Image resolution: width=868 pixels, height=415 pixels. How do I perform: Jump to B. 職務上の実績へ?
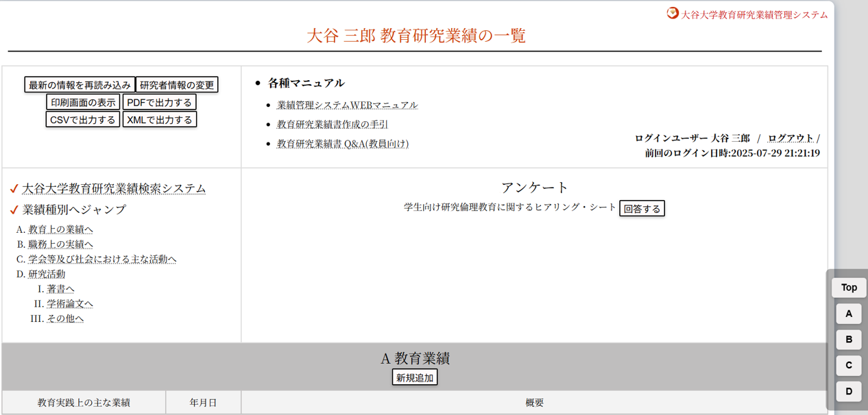60,244
